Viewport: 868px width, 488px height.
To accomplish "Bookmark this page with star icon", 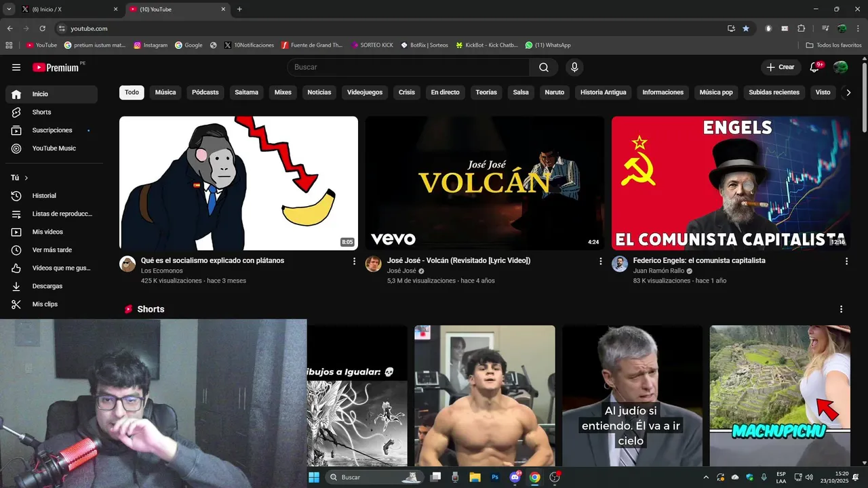I will (x=746, y=28).
